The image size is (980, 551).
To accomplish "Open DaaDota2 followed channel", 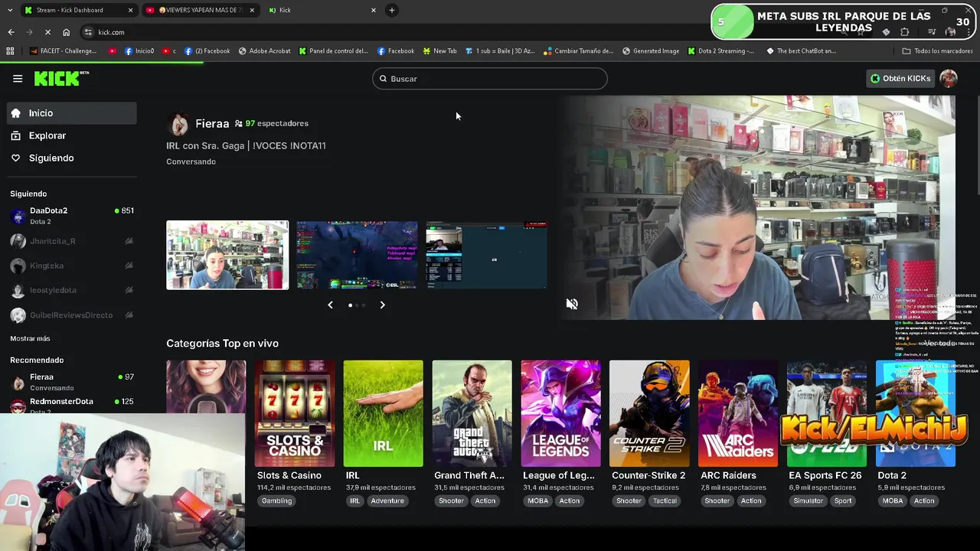I will (x=72, y=216).
